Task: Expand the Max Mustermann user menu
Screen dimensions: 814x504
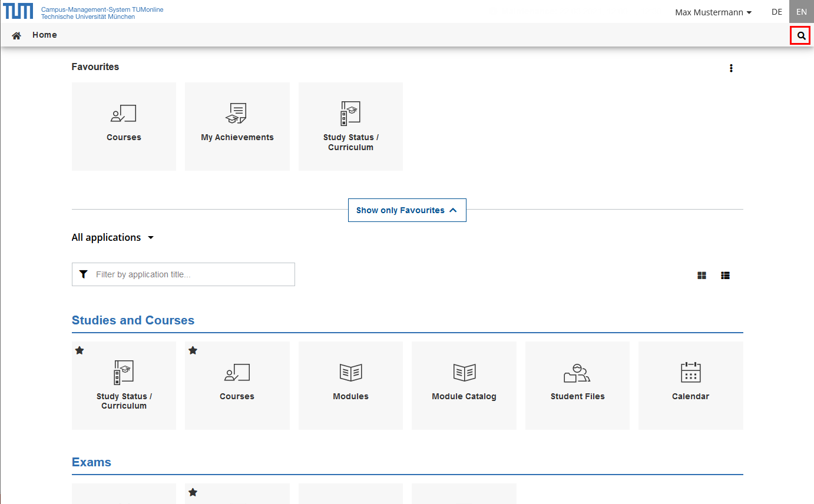Action: (713, 12)
